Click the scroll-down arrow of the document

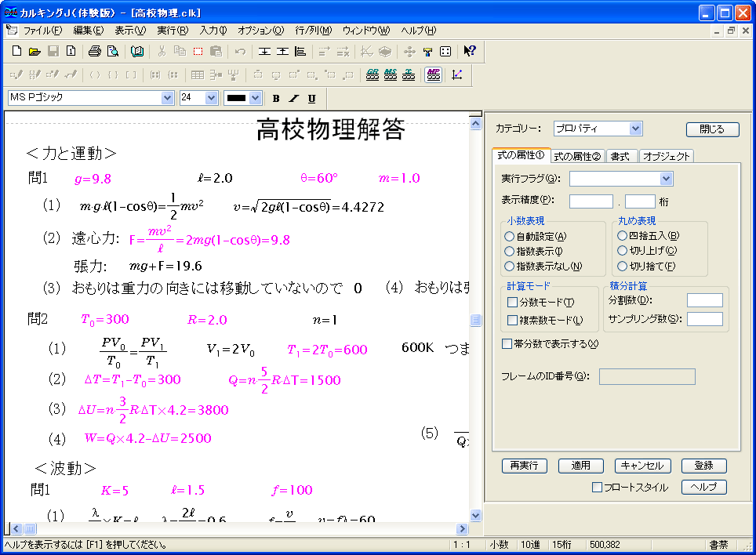(475, 515)
